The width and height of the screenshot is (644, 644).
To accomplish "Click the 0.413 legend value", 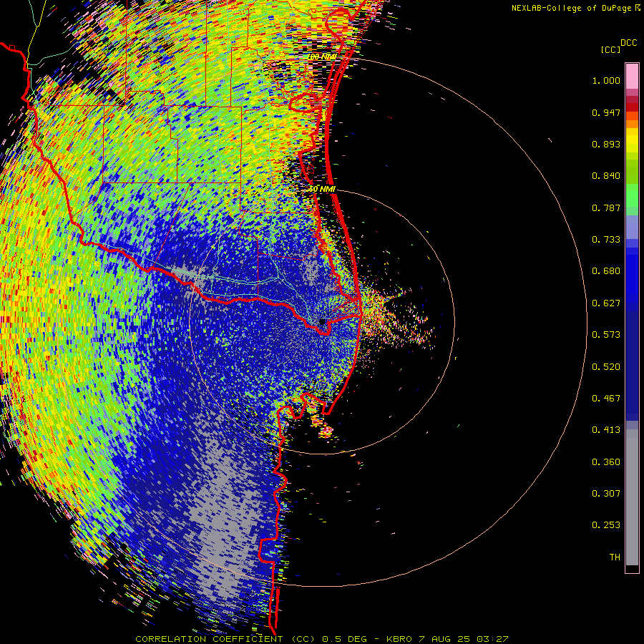I will click(606, 430).
